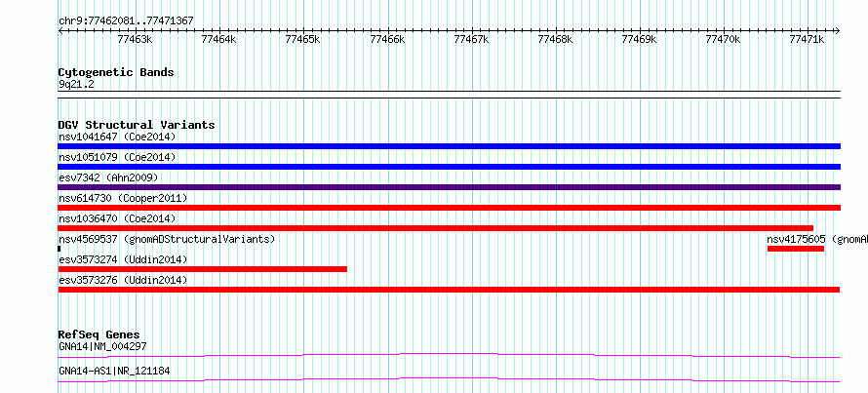Select the 9q21.2 band label
Screen dimensions: 868x393
[76, 85]
